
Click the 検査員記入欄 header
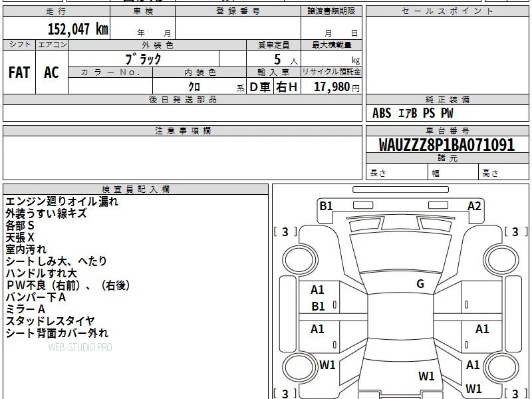[136, 190]
